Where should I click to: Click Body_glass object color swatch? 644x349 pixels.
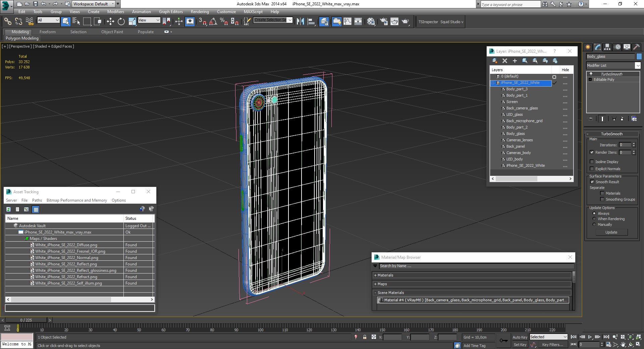pyautogui.click(x=639, y=56)
